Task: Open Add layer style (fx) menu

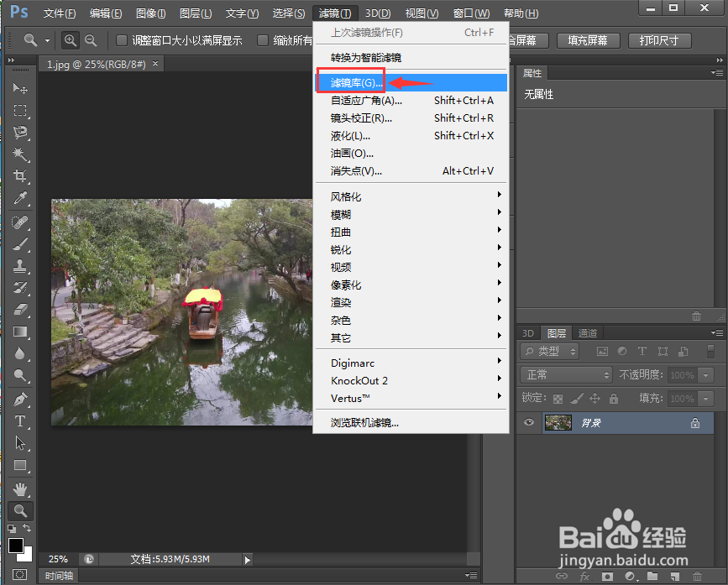Action: pos(584,577)
